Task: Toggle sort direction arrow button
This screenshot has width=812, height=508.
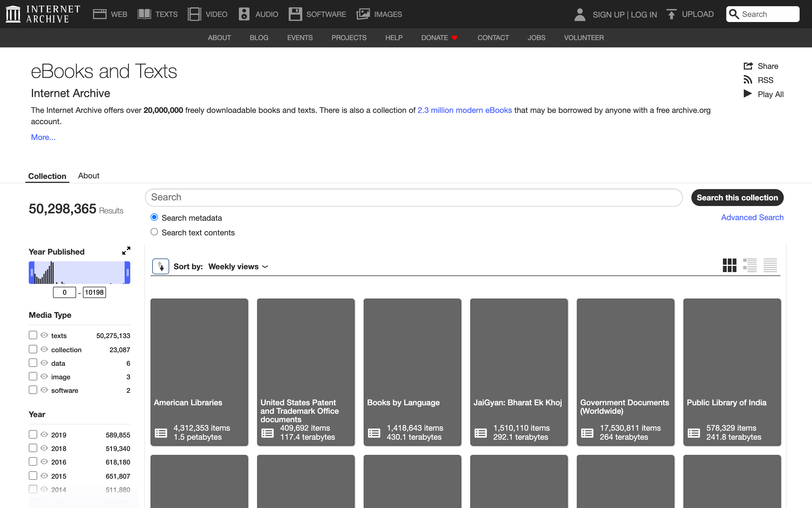Action: [x=161, y=266]
